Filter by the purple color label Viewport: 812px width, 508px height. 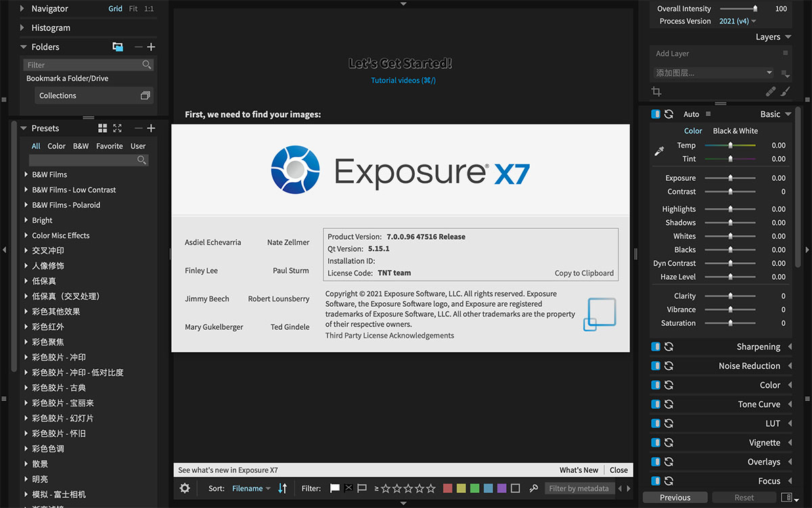[x=502, y=488]
